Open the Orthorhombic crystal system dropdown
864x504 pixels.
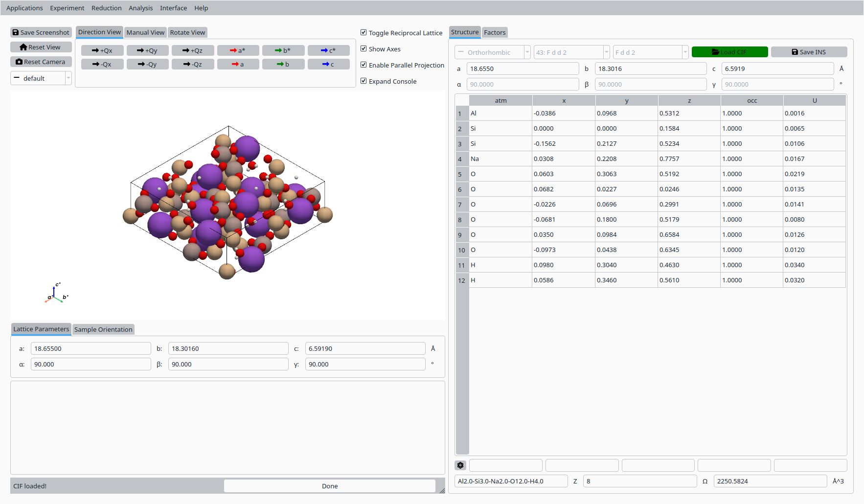[528, 52]
